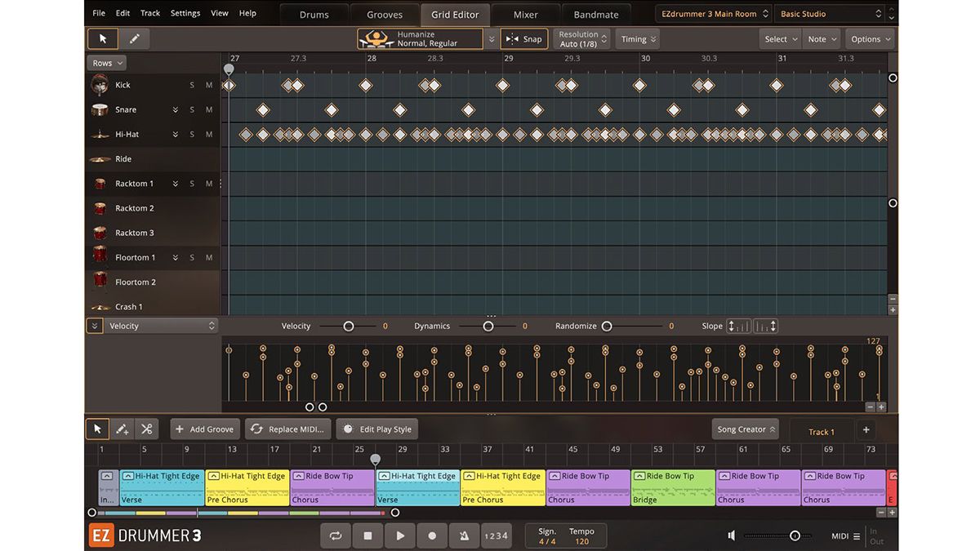Screen dimensions: 980x551
Task: Open the File menu
Action: [x=98, y=13]
